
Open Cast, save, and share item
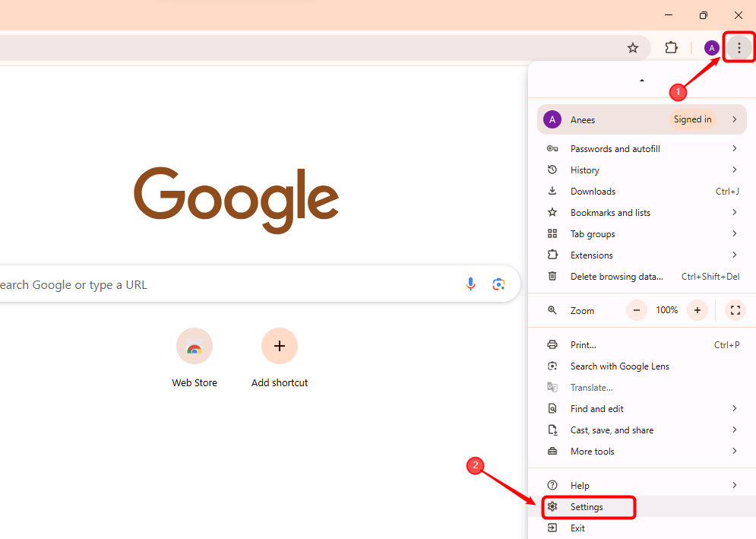642,430
